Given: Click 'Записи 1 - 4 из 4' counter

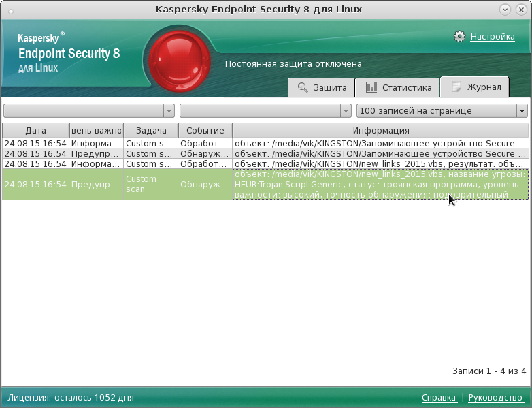Looking at the screenshot, I should 489,371.
